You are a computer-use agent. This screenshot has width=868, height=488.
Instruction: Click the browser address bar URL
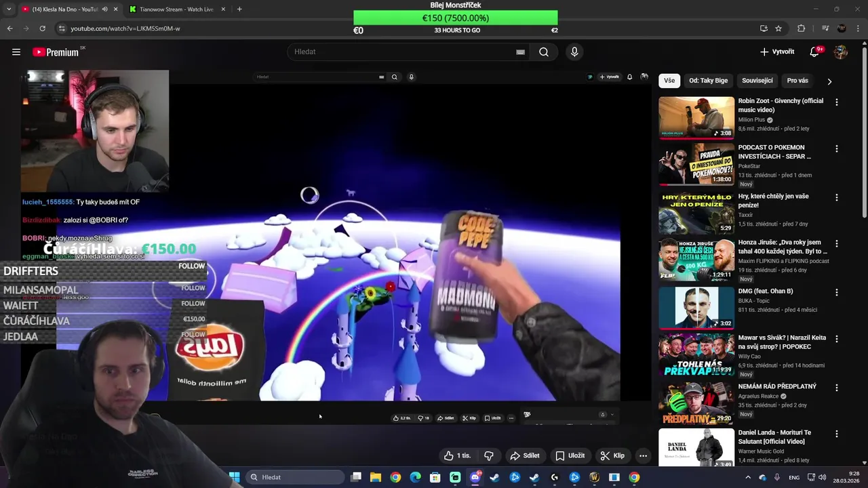tap(125, 28)
